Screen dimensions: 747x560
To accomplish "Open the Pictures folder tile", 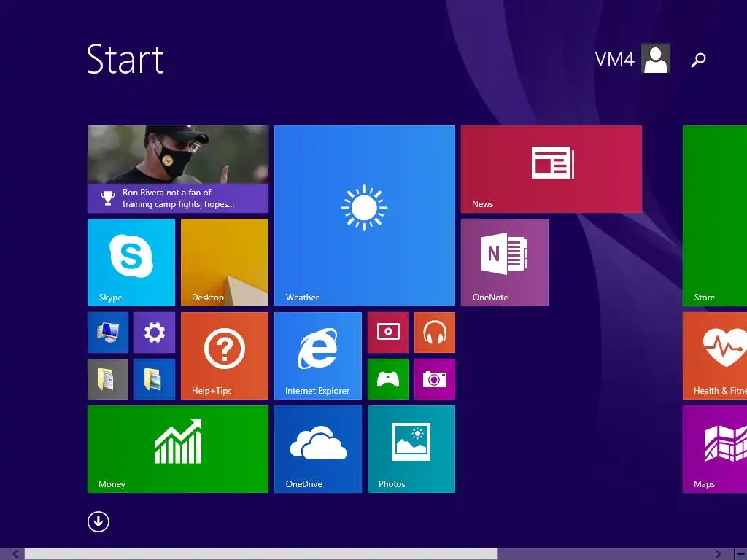I will [x=155, y=379].
